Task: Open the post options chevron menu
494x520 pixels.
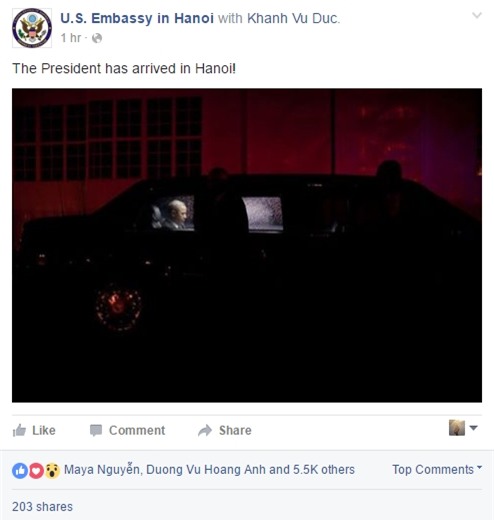Action: click(x=477, y=15)
